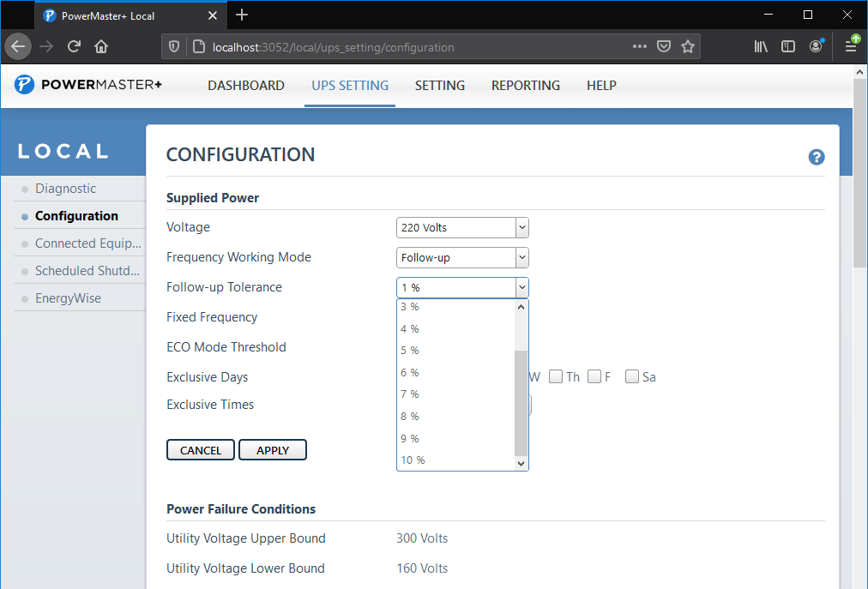Screen dimensions: 868x589
Task: Check the Th exclusive day checkbox
Action: tap(556, 376)
